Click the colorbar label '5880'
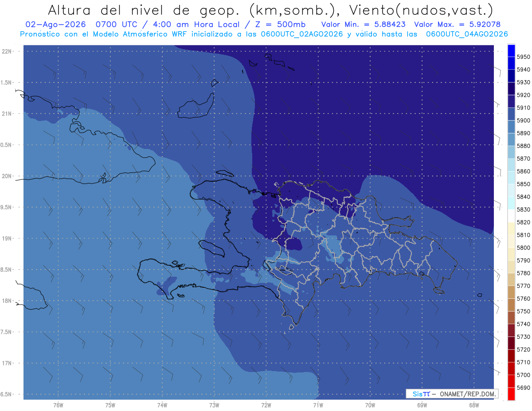Viewport: 532px width, 411px height. point(523,146)
